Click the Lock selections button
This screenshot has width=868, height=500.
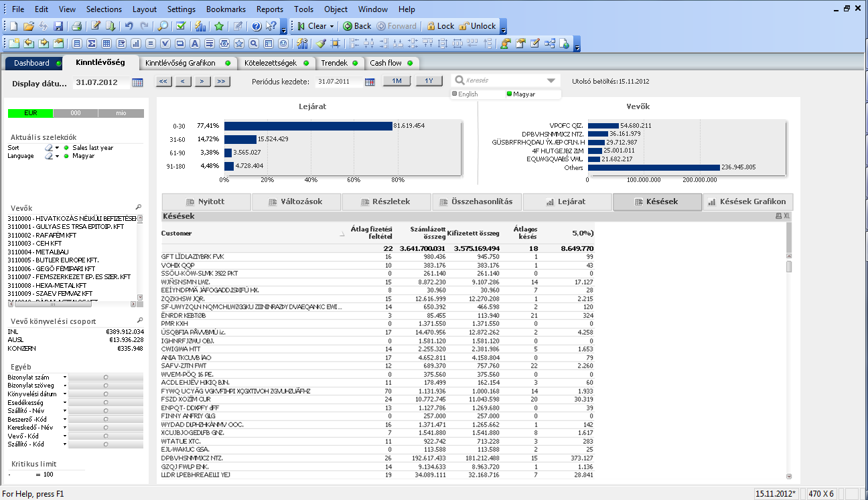click(440, 26)
